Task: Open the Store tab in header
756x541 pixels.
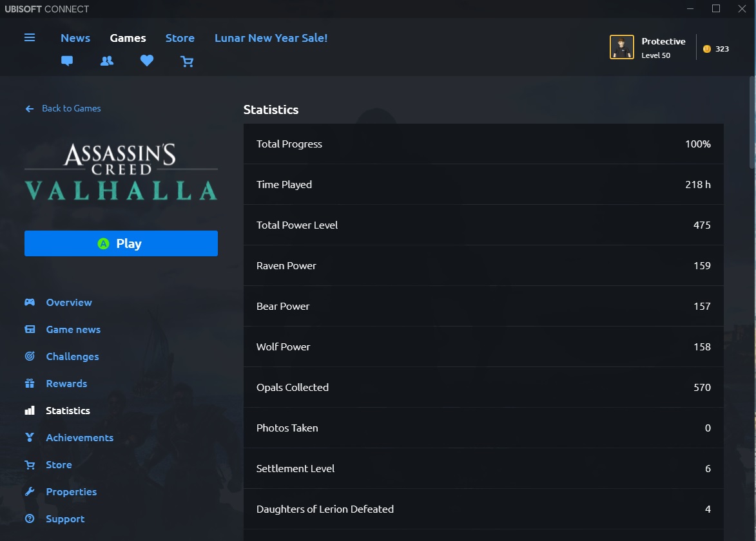Action: pyautogui.click(x=180, y=38)
